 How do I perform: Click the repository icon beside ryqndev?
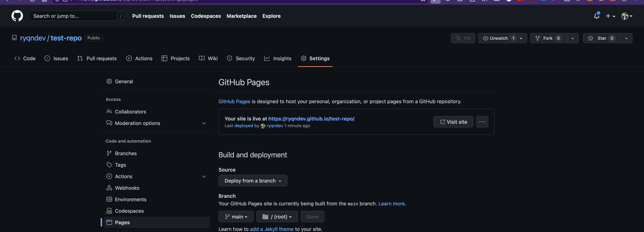tap(14, 38)
